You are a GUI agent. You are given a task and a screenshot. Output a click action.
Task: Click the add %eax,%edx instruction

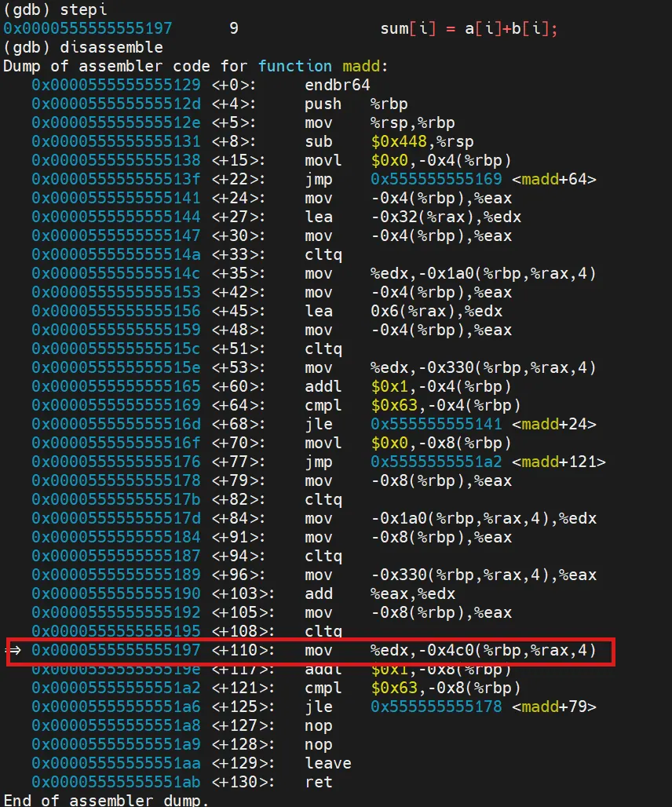pos(379,593)
